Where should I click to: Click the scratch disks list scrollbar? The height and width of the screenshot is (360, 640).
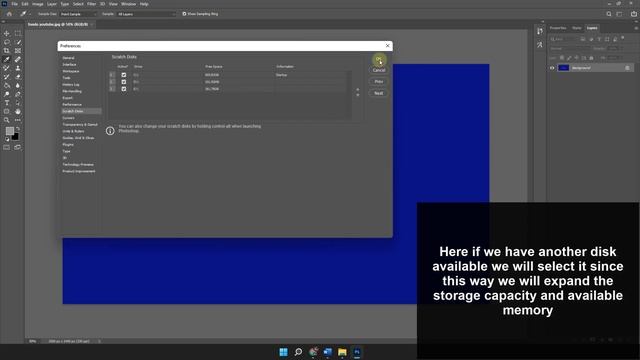[349, 95]
